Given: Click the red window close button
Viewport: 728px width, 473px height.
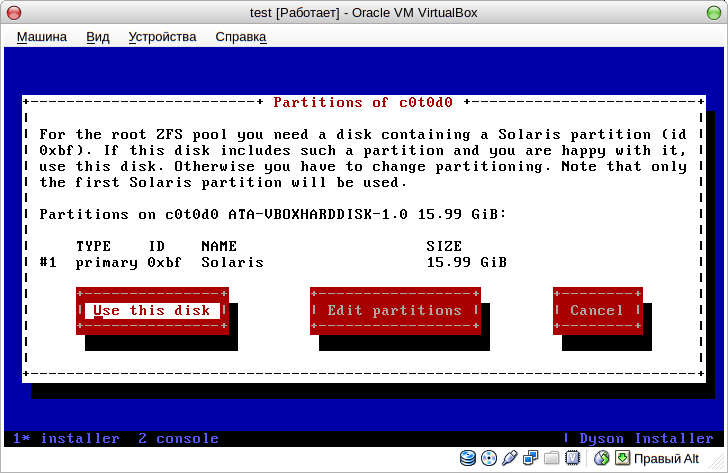Looking at the screenshot, I should click(14, 13).
